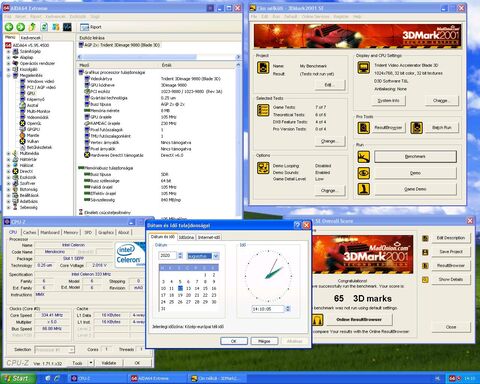Viewport: 480px width, 384px height.
Task: Click AIDA64 up-level arrow toolbar icon
Action: click(32, 27)
